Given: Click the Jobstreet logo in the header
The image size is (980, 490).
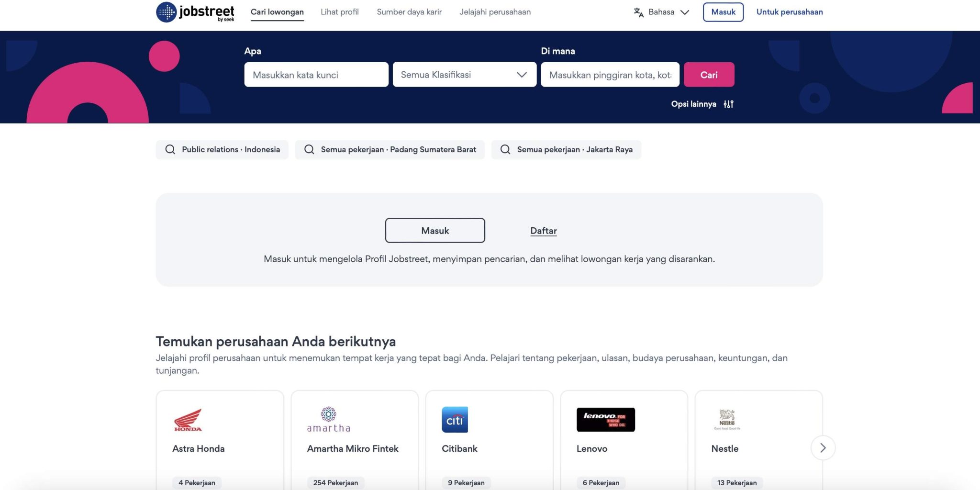Looking at the screenshot, I should (195, 12).
